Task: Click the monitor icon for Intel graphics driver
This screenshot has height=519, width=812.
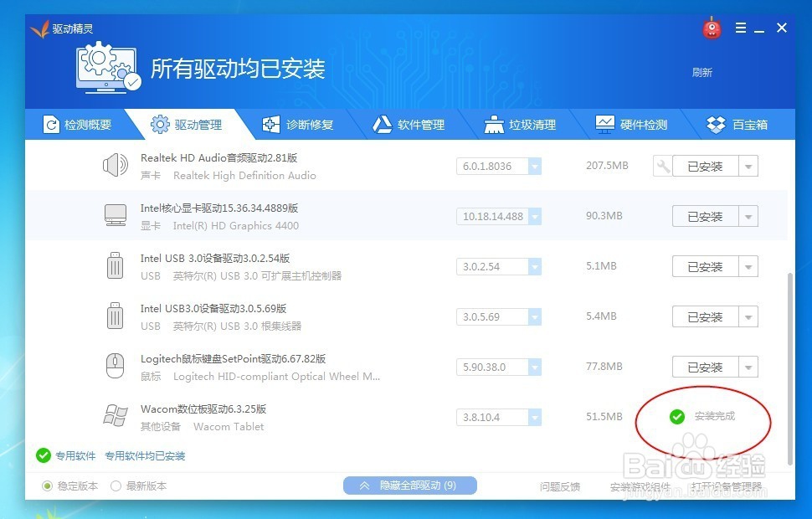Action: [x=115, y=215]
